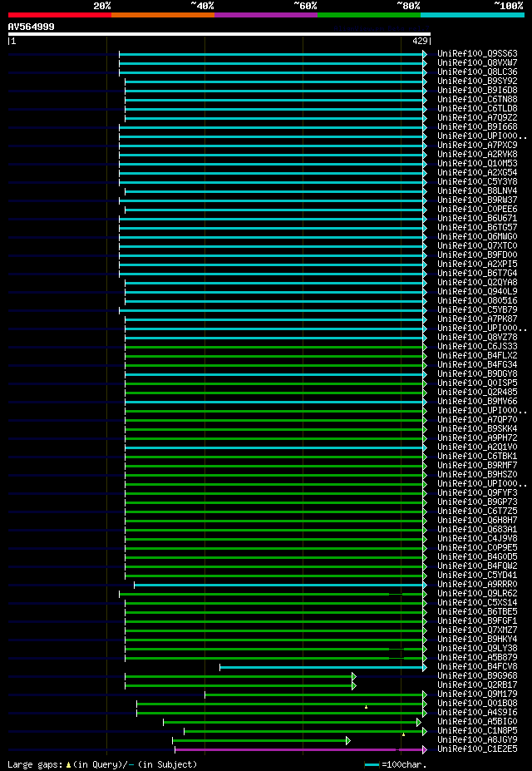Click the end position label 429
This screenshot has height=771, width=532.
click(420, 42)
